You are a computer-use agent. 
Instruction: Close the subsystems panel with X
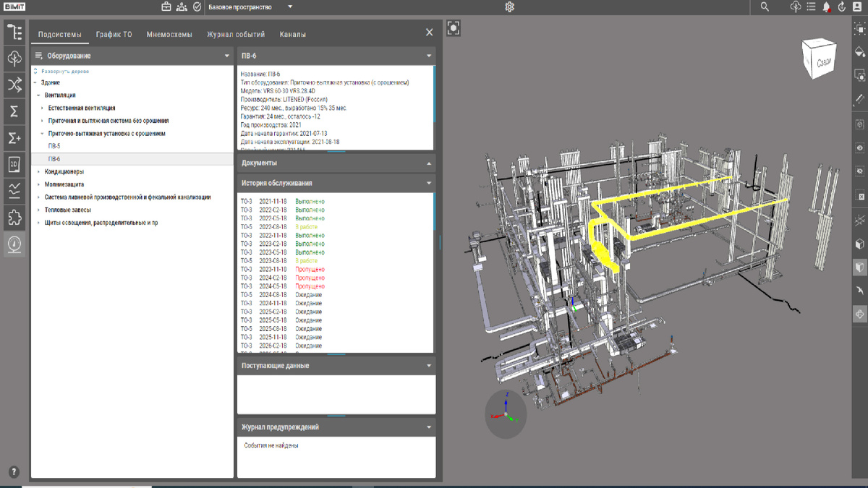tap(429, 33)
